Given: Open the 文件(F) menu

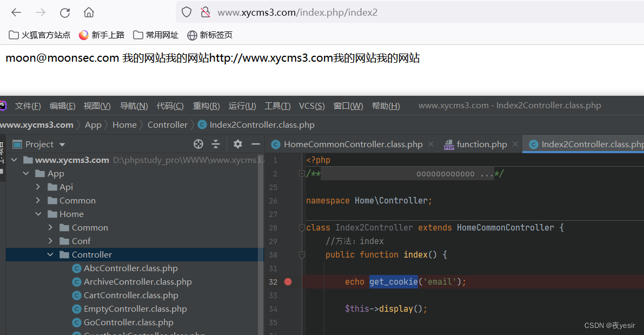Looking at the screenshot, I should 28,106.
